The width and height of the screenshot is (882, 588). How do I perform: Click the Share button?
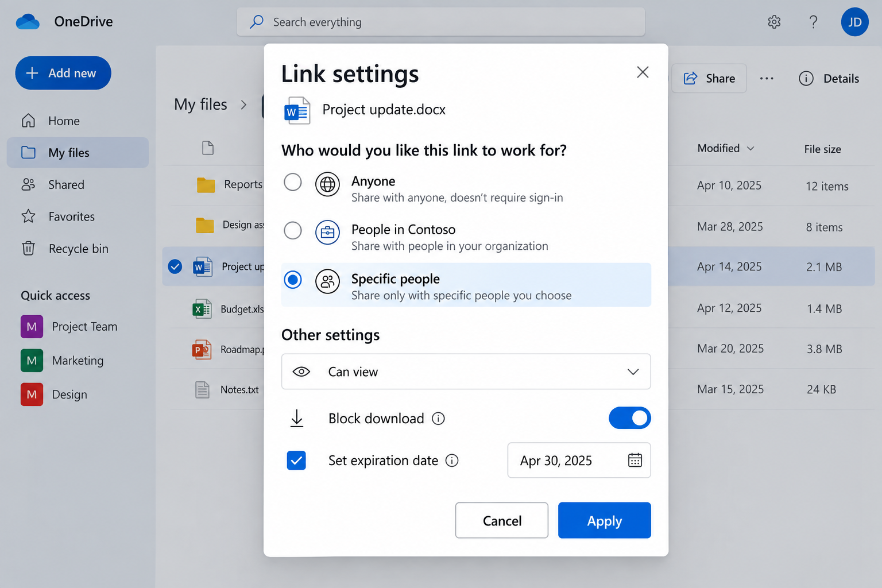click(x=709, y=79)
